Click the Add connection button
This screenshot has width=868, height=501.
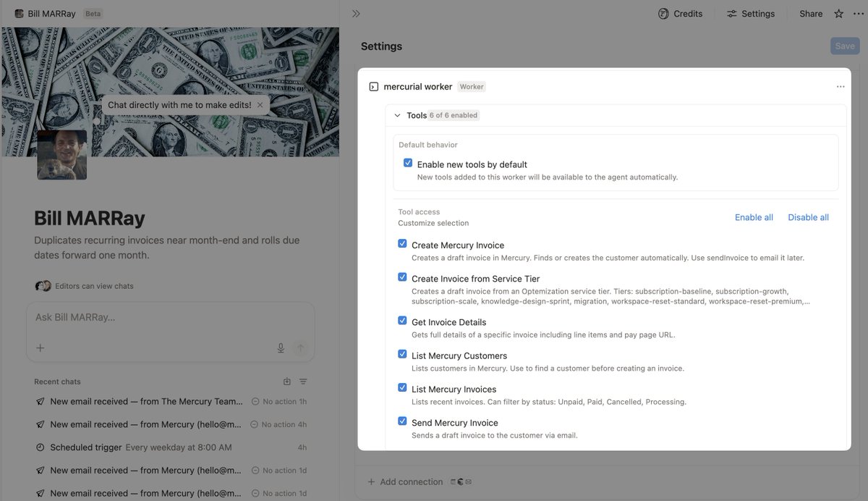tap(405, 482)
